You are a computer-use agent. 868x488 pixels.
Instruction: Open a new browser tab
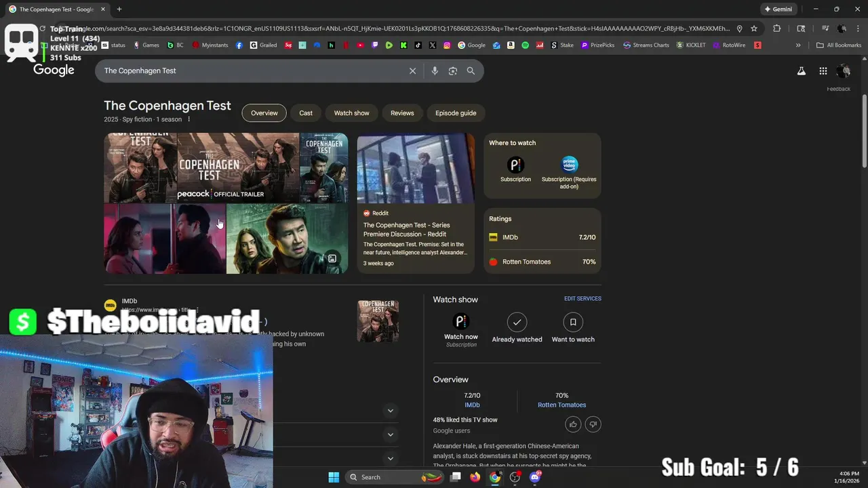point(119,9)
